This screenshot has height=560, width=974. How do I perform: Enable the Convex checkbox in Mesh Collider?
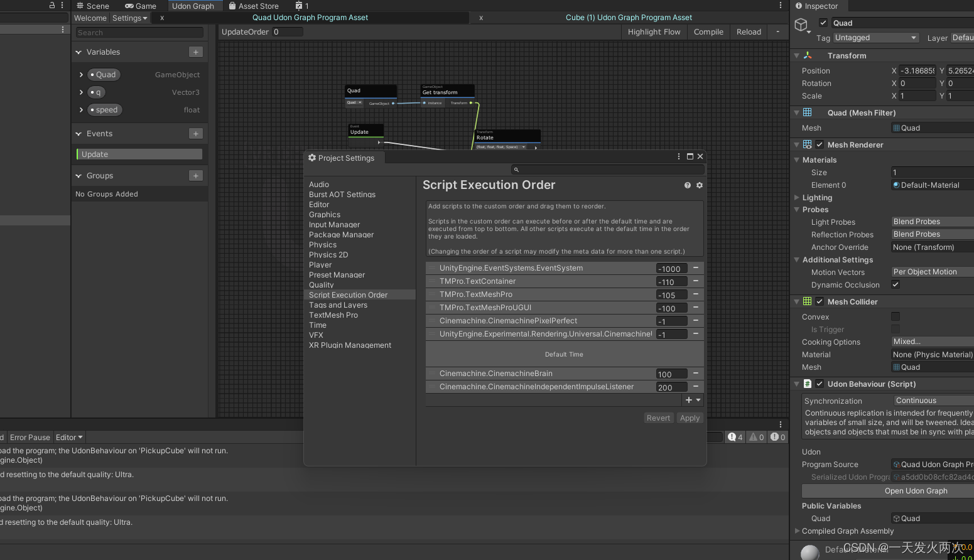tap(896, 317)
